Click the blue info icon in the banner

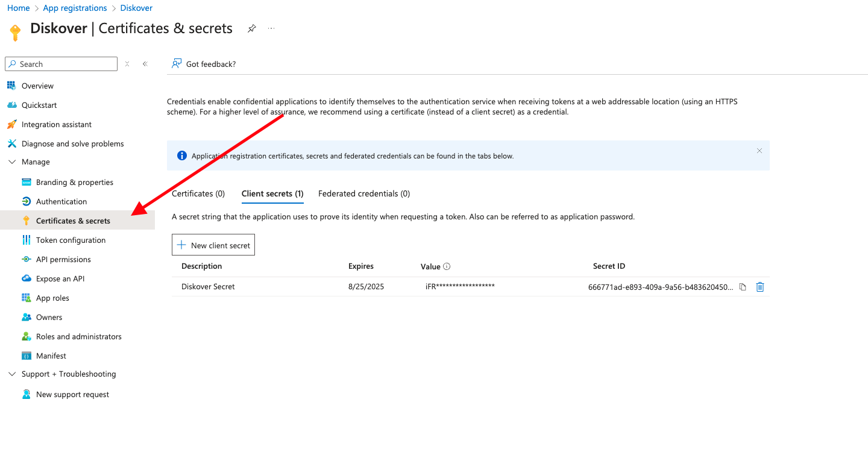point(182,155)
